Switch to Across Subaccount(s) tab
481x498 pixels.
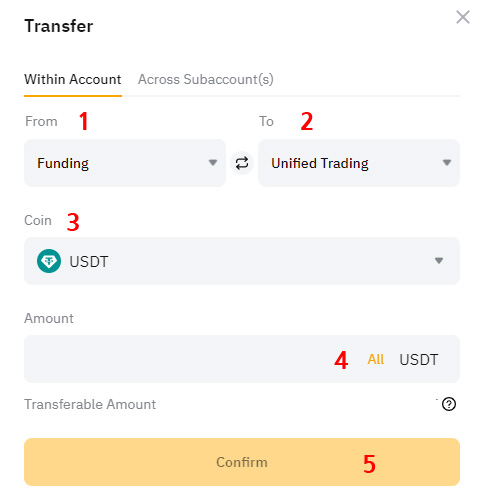coord(206,80)
